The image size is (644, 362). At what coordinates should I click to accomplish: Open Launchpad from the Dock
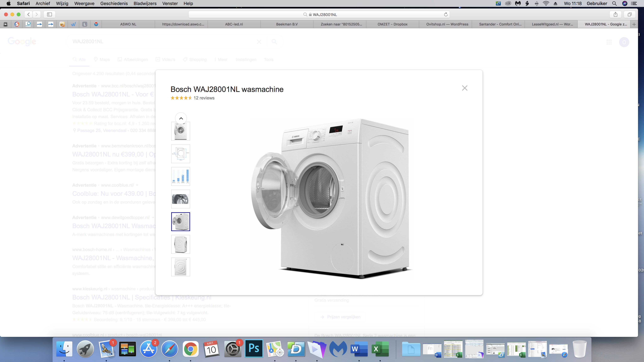(85, 349)
